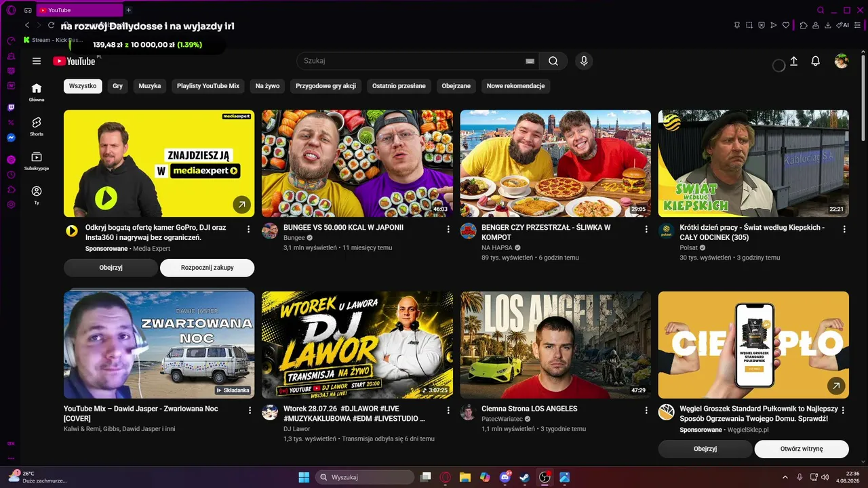
Task: Open the PatecWariatec channel link
Action: click(503, 419)
